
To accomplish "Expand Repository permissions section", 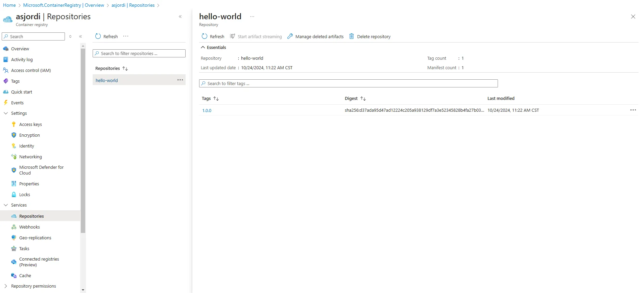I will tap(6, 286).
